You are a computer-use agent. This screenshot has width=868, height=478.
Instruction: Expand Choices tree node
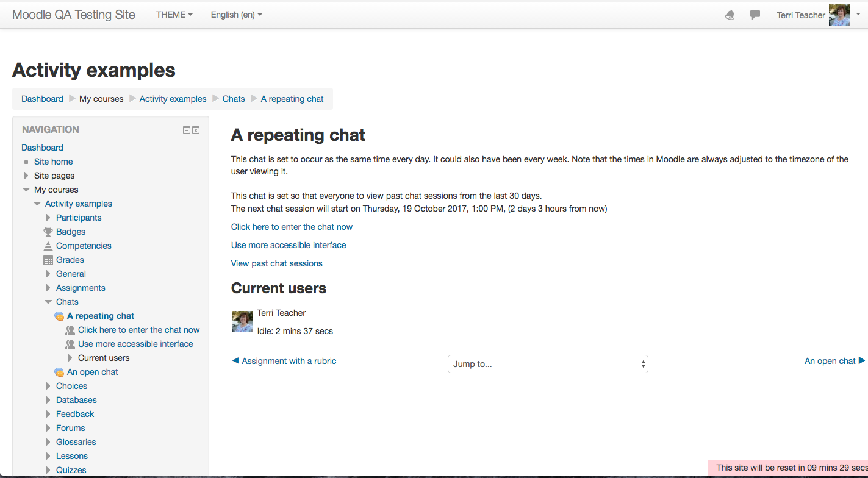tap(48, 386)
